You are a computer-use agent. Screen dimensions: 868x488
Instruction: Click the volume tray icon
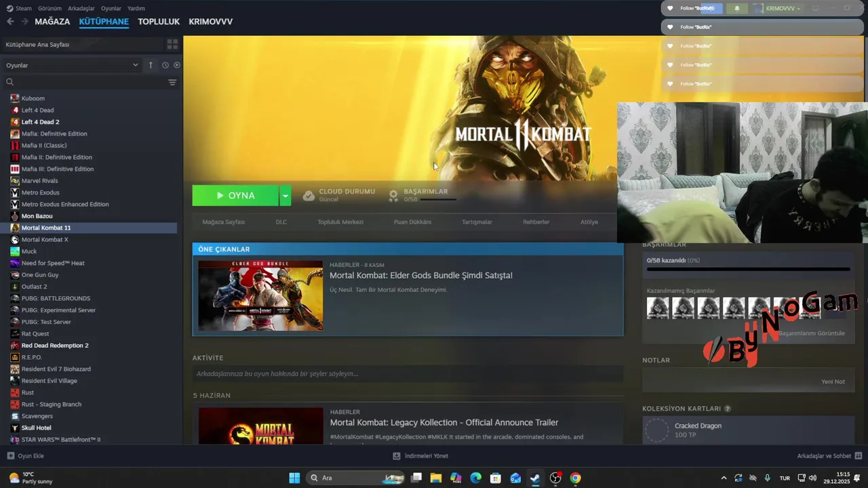click(813, 478)
